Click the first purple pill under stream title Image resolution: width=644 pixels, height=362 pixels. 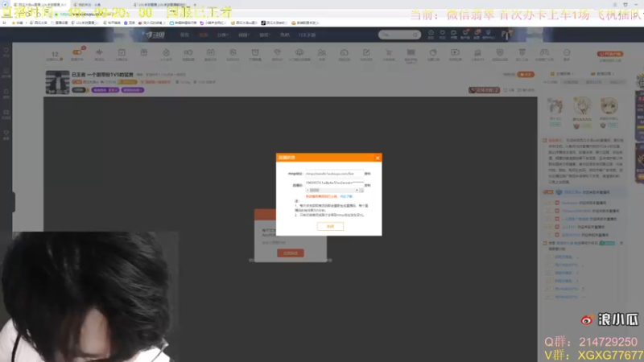105,90
